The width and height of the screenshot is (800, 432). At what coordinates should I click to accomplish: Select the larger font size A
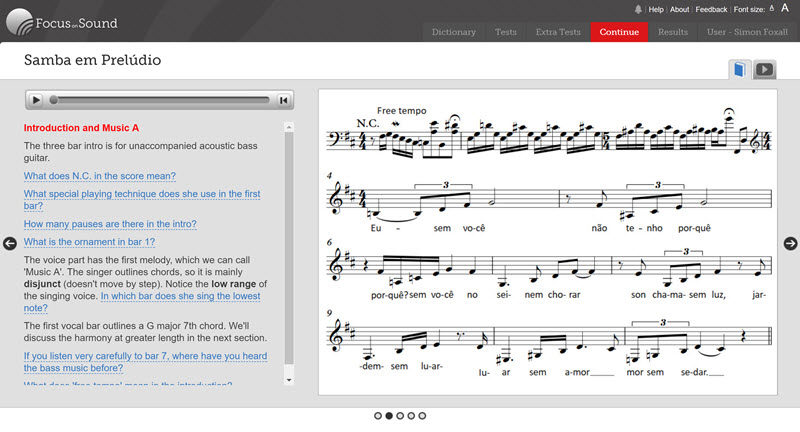(785, 8)
